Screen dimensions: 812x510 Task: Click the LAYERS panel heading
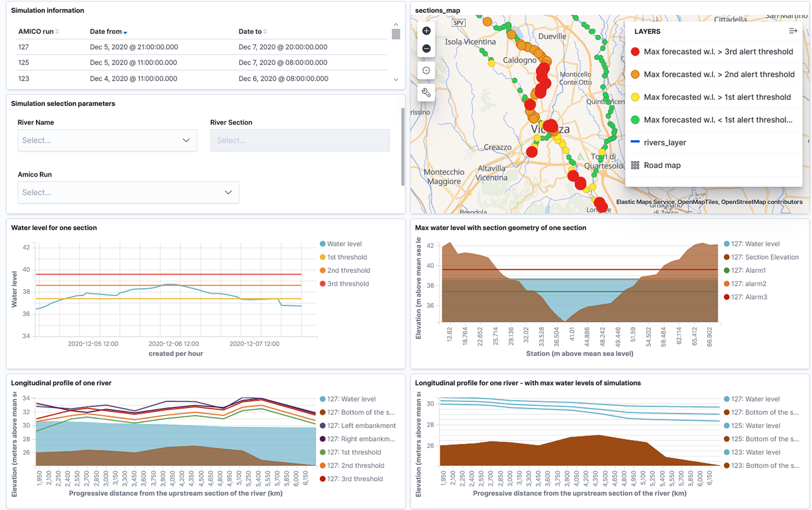tap(647, 32)
